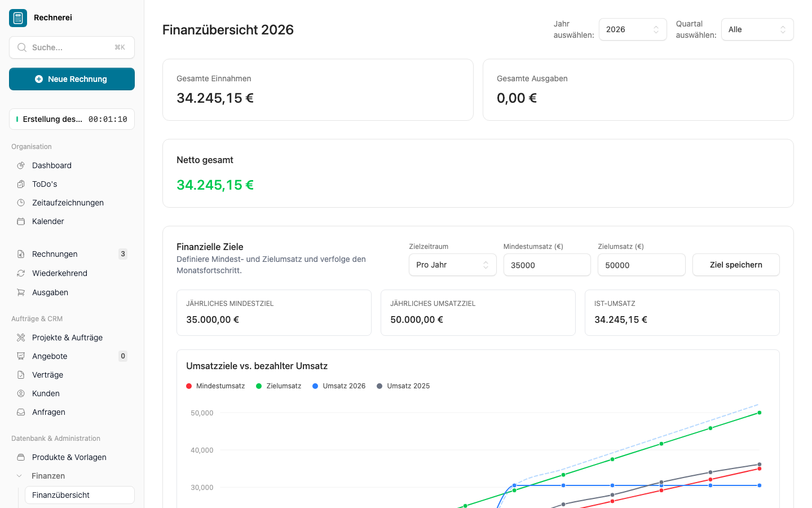Open Wiederkehrend menu item
The image size is (812, 508).
click(x=72, y=273)
